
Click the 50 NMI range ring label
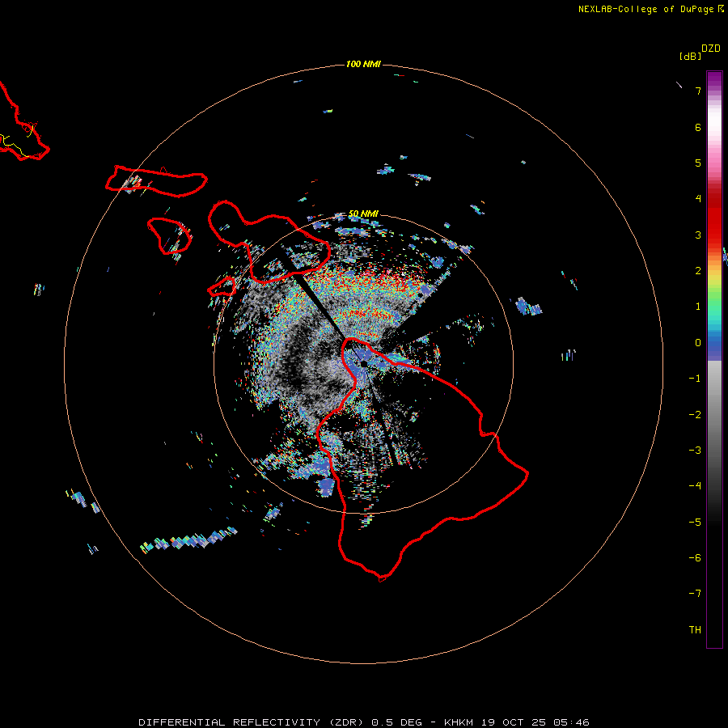pos(363,214)
